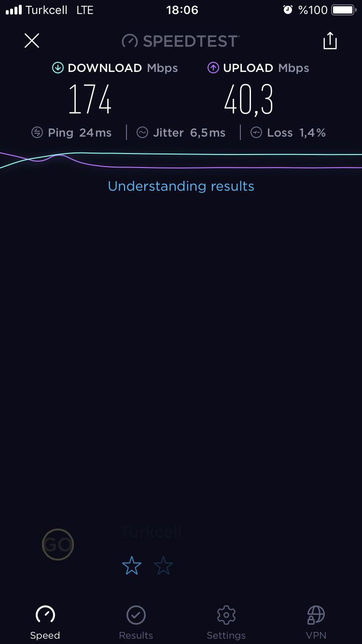
Task: Switch to the Speed tab
Action: click(x=45, y=623)
